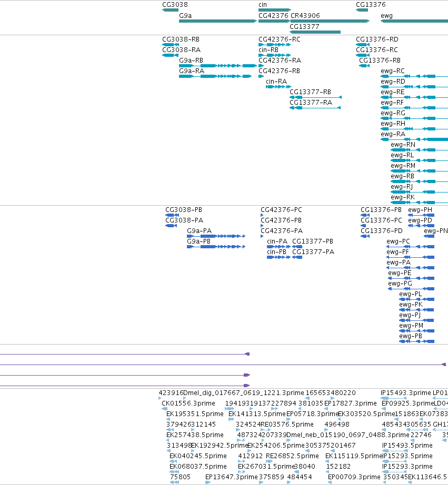Open transcript ewg-RE
The width and height of the screenshot is (448, 485).
tap(393, 92)
